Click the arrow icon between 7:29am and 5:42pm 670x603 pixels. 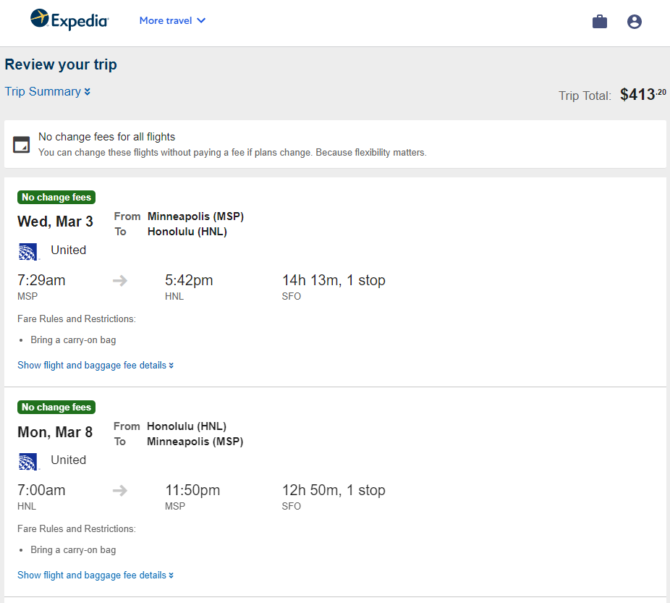(120, 281)
